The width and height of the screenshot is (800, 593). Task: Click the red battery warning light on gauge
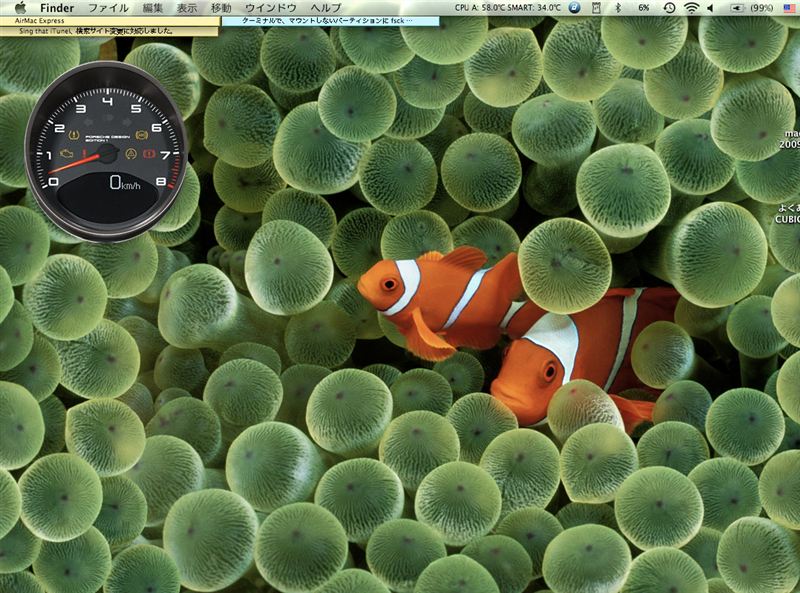point(149,153)
